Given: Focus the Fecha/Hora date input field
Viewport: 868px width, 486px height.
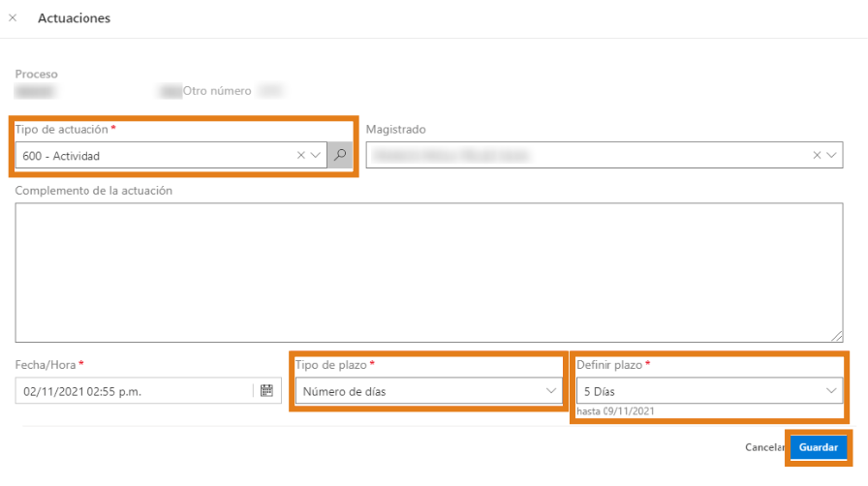Looking at the screenshot, I should (x=134, y=391).
